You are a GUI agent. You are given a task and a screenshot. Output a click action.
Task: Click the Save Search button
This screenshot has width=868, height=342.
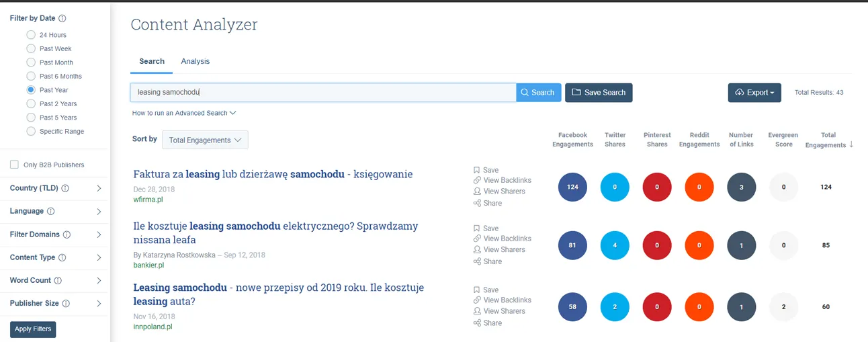tap(599, 93)
